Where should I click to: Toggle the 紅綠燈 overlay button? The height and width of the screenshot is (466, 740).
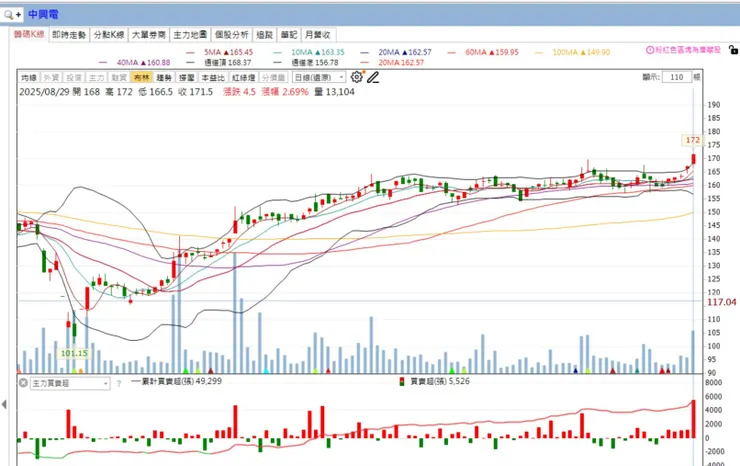pos(244,77)
